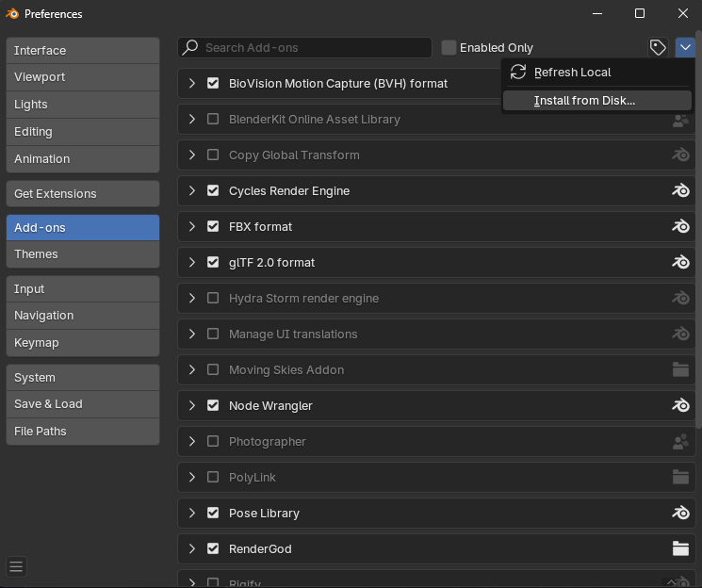Switch to the Viewport preferences tab
Image resolution: width=702 pixels, height=588 pixels.
tap(83, 77)
